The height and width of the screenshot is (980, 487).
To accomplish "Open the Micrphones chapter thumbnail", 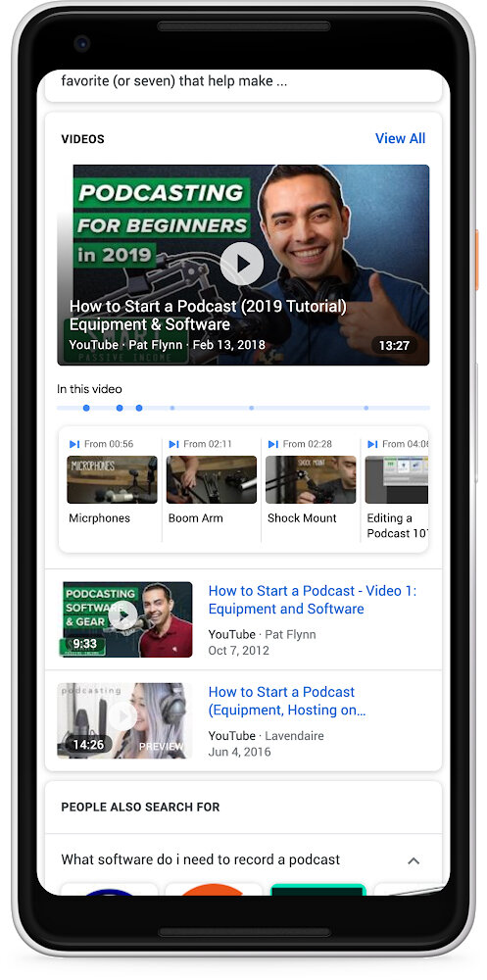I will (112, 479).
